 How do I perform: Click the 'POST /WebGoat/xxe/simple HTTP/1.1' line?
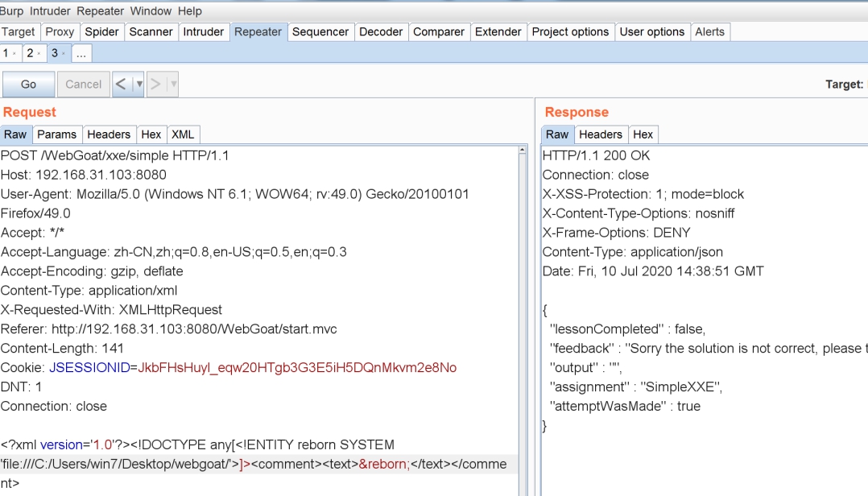(x=114, y=155)
